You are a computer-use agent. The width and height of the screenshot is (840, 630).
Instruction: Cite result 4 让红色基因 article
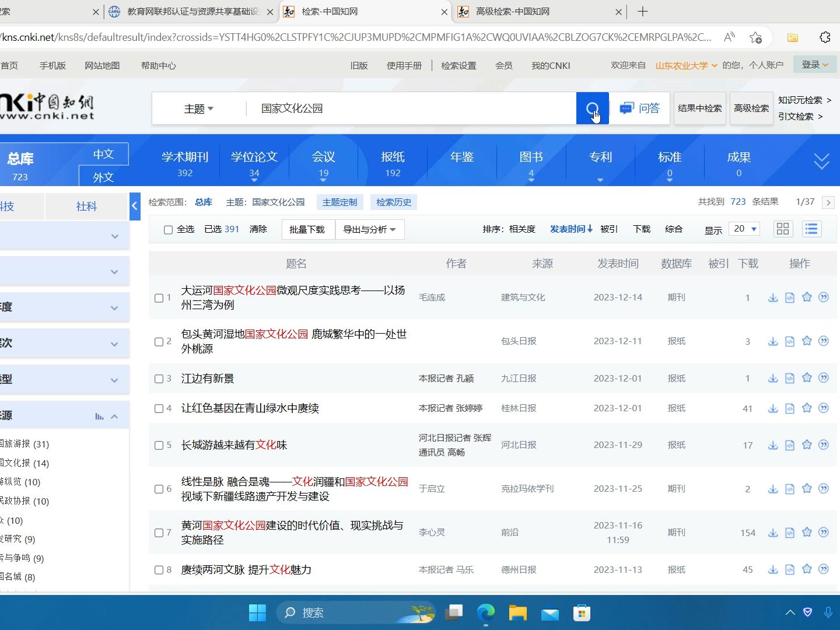point(824,408)
